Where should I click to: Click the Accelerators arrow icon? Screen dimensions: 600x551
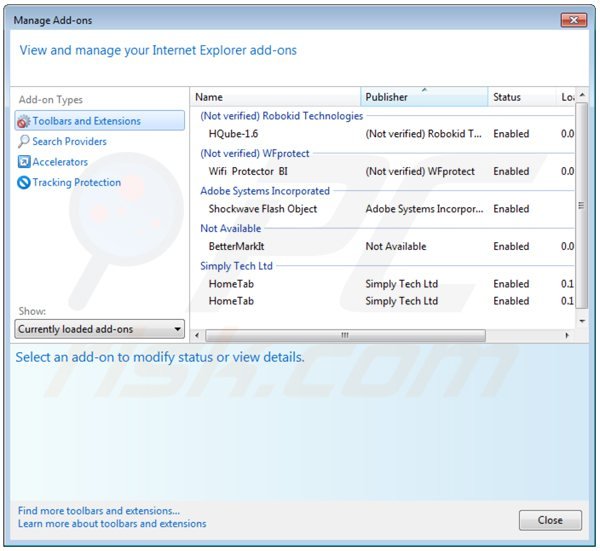[x=24, y=162]
